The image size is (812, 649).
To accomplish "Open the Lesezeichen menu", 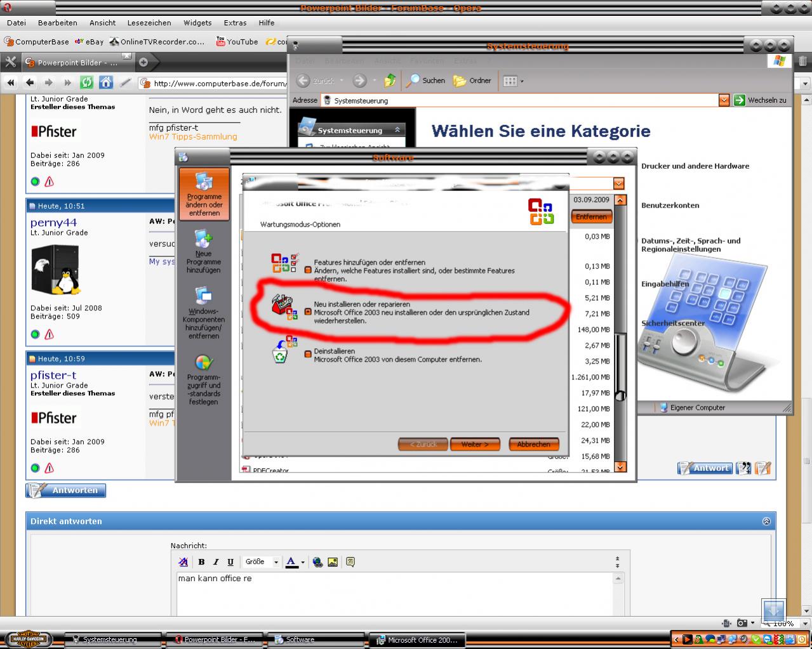I will click(149, 23).
